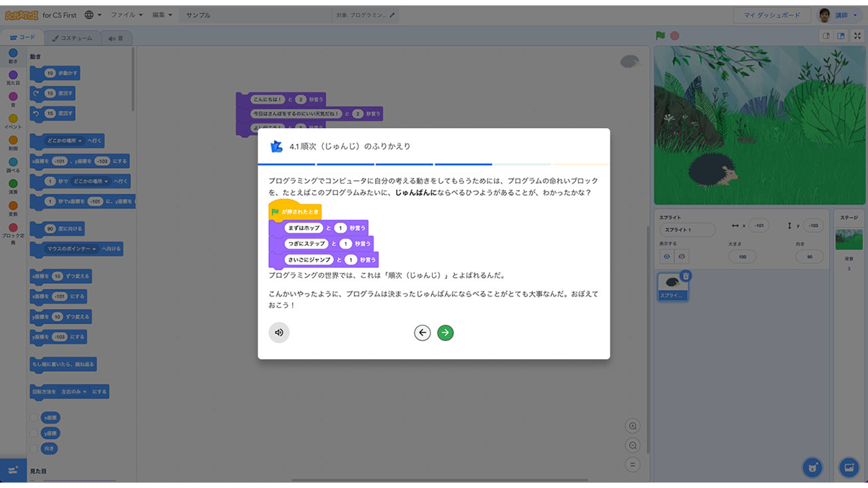
Task: Tick the x座標 reporter checkbox
Action: click(x=33, y=418)
